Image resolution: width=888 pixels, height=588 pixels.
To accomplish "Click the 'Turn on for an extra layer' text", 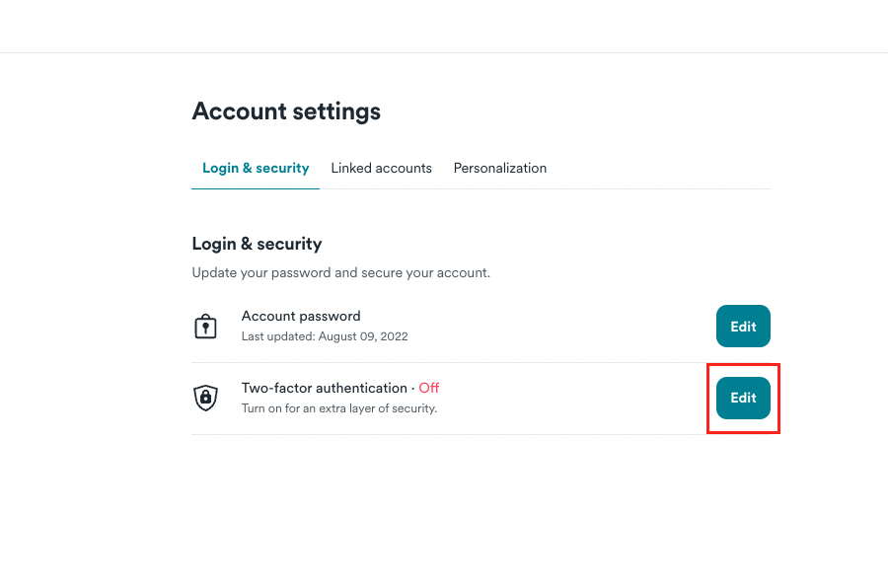I will click(x=338, y=408).
